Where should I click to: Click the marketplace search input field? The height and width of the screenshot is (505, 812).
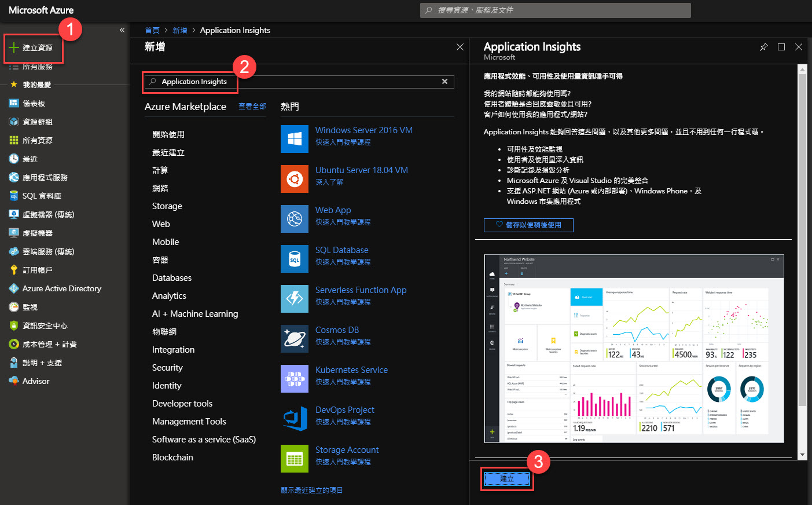[x=299, y=82]
